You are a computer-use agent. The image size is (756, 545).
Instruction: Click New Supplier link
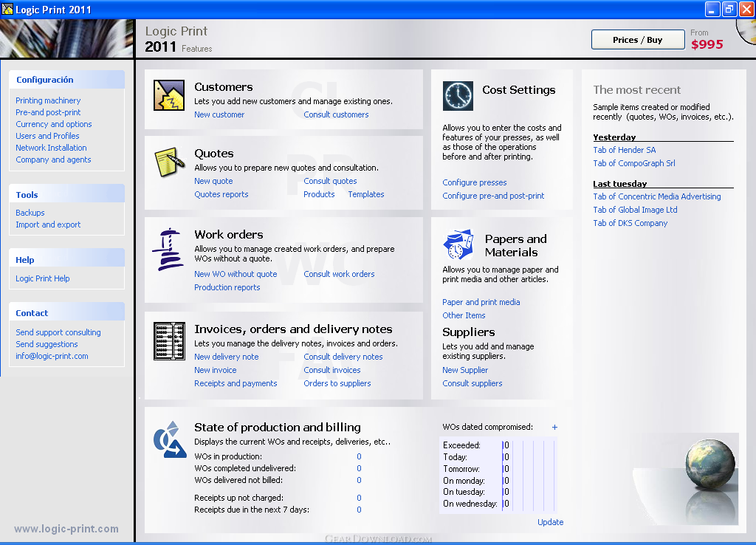465,370
